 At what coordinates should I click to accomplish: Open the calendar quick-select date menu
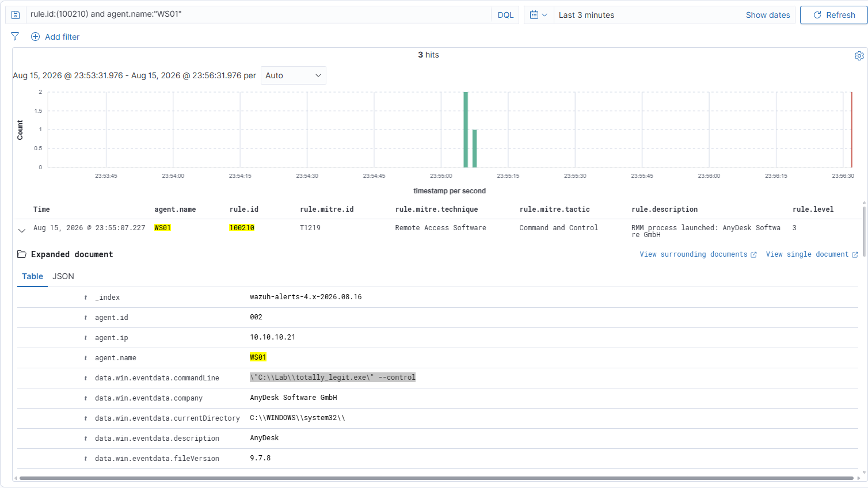[539, 15]
